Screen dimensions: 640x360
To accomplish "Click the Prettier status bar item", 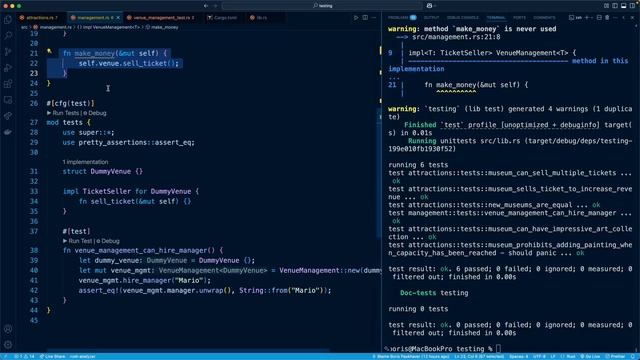I will click(x=616, y=356).
